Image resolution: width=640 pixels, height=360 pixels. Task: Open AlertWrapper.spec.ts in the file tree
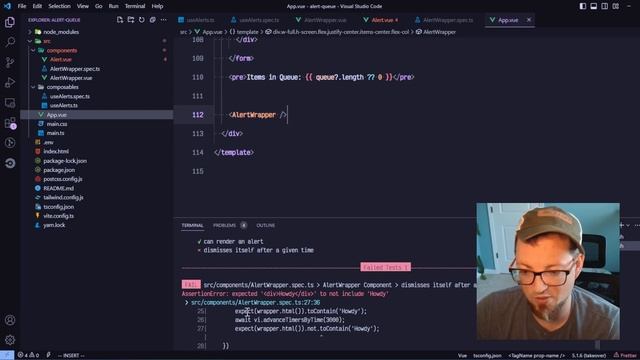[75, 69]
